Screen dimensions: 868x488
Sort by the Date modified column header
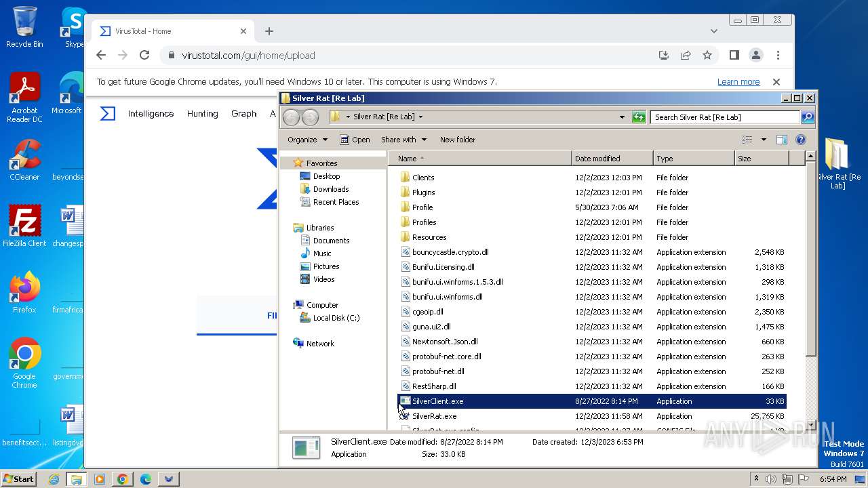(x=612, y=159)
